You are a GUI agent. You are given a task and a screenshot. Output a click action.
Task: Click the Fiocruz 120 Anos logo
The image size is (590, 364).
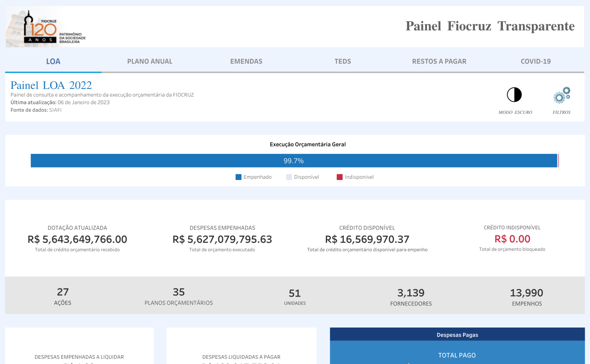point(45,28)
